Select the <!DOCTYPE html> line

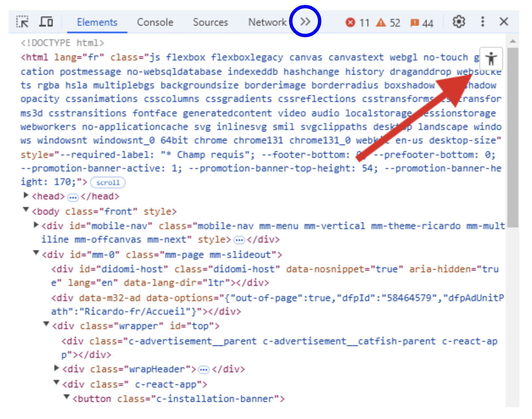(62, 43)
